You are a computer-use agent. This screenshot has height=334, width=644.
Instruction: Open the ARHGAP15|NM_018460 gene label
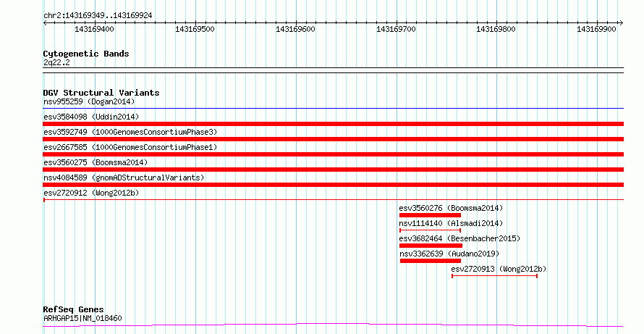(82, 318)
